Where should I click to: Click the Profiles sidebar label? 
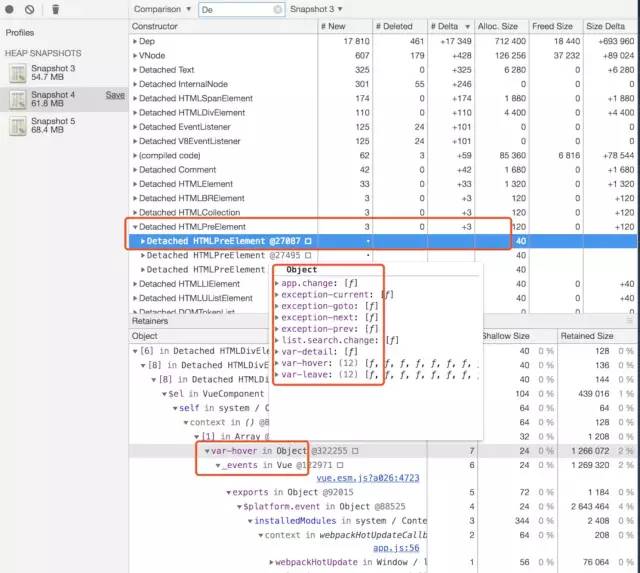click(x=20, y=33)
